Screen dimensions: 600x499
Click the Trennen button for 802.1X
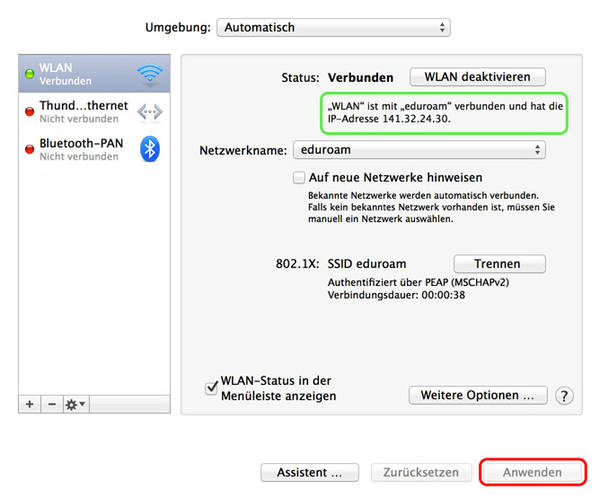click(x=499, y=264)
